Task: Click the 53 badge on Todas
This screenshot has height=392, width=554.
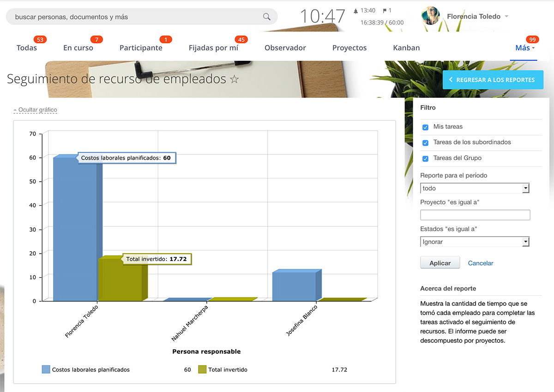Action: click(x=40, y=40)
